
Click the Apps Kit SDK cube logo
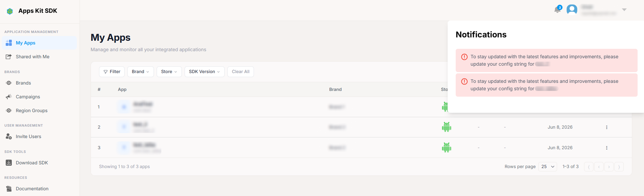point(10,11)
